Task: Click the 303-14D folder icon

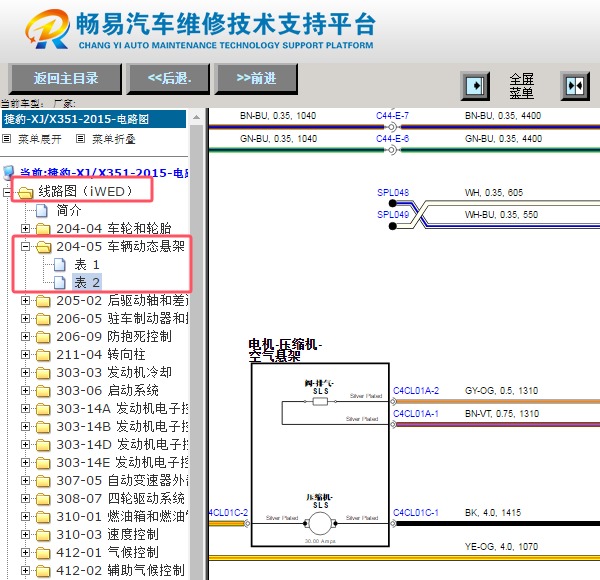Action: 43,445
